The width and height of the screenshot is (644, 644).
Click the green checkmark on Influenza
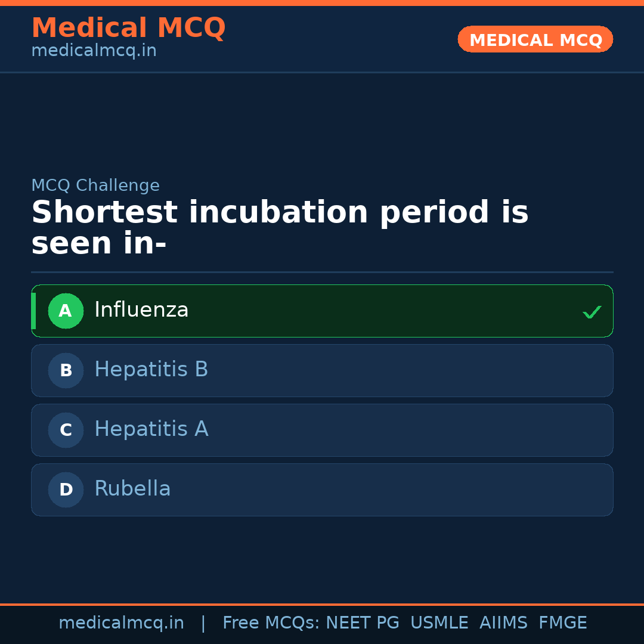592,312
